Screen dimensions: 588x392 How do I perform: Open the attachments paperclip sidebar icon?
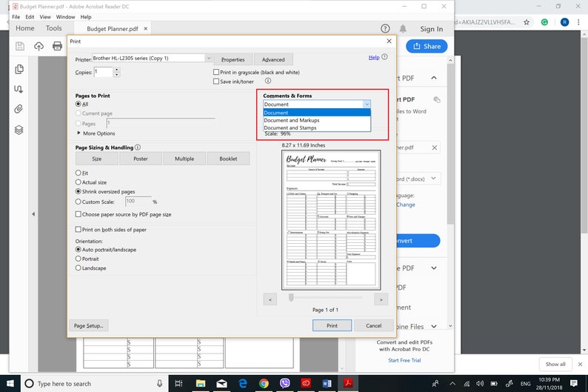(19, 109)
